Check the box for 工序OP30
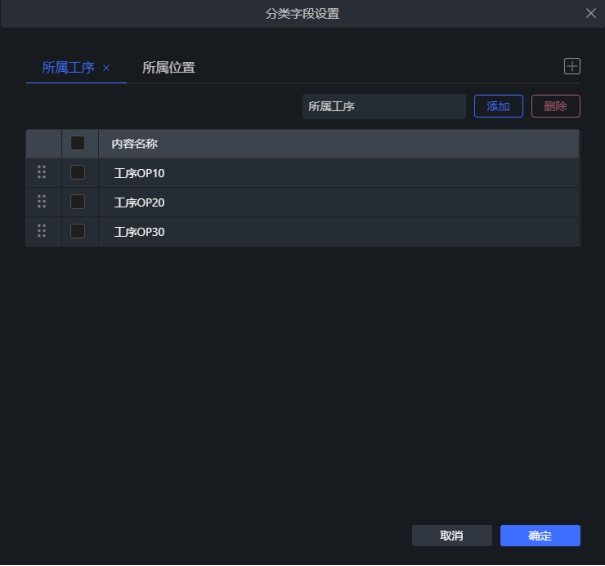 [78, 231]
